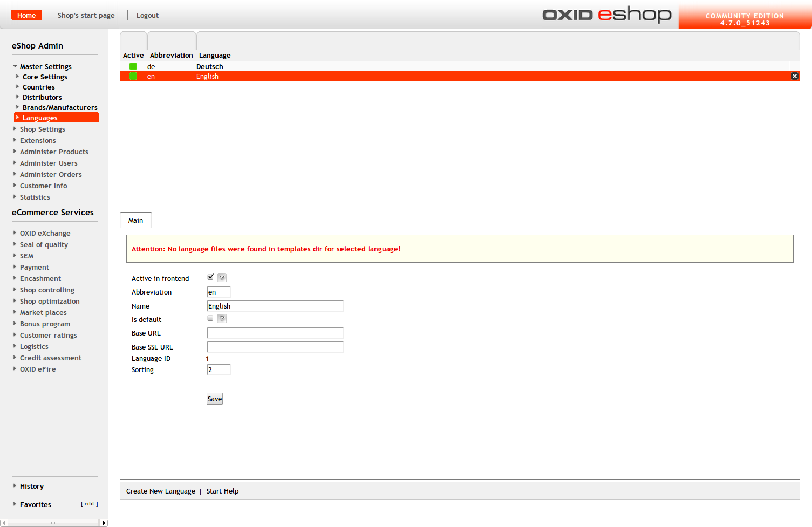The image size is (812, 527).
Task: Click the Logout link
Action: [x=147, y=16]
